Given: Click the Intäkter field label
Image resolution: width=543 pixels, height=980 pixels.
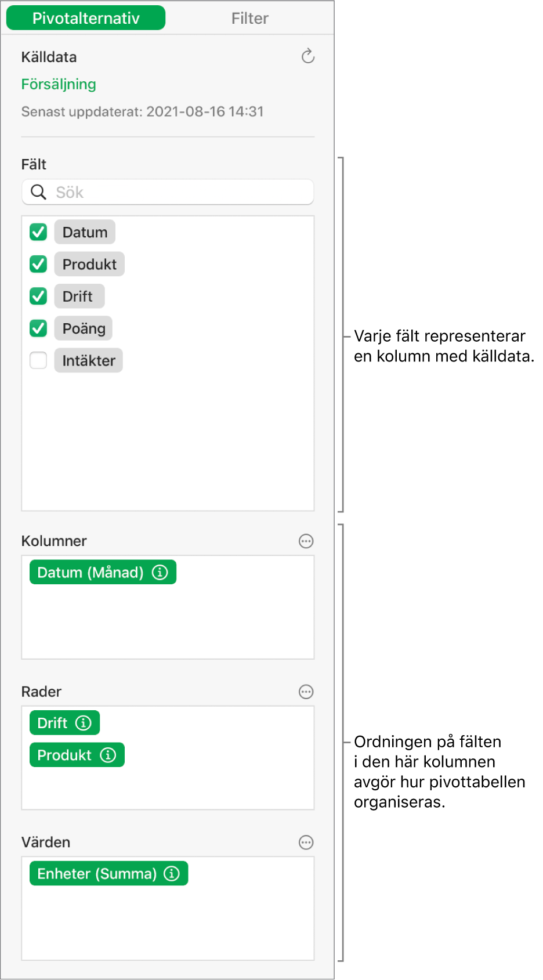Looking at the screenshot, I should [x=89, y=361].
